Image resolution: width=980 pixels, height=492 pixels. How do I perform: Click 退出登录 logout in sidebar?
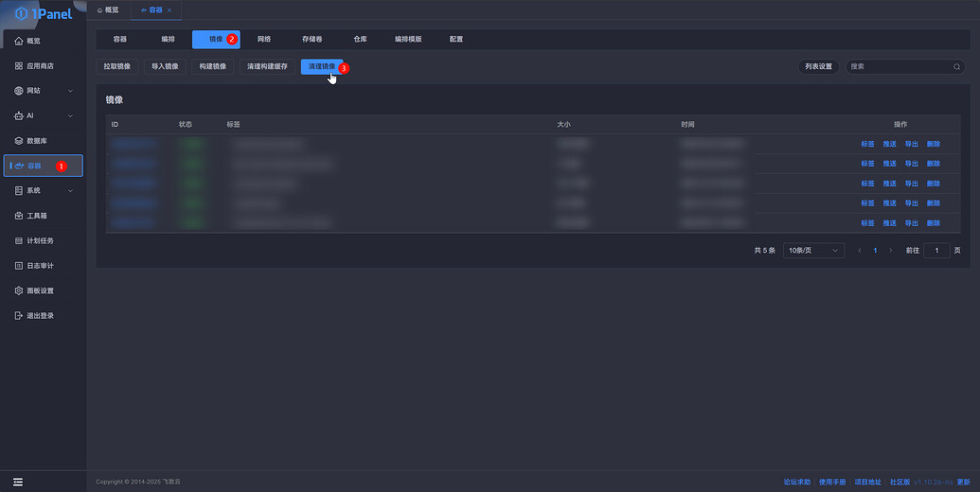[44, 315]
